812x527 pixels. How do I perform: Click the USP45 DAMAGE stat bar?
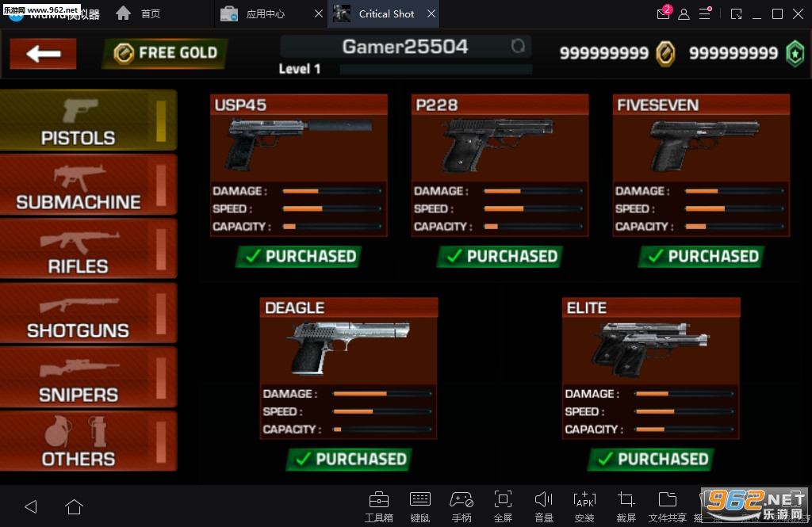click(332, 191)
